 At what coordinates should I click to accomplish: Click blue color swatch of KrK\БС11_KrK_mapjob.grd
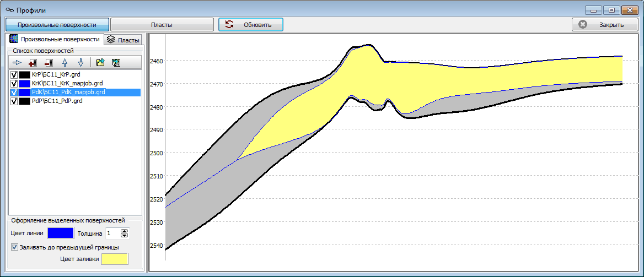pyautogui.click(x=25, y=83)
